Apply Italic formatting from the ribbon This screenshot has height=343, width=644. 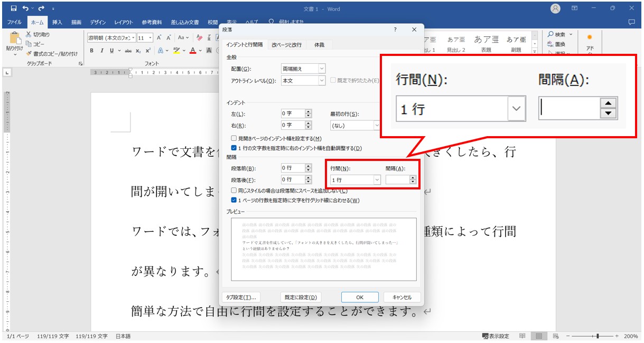click(x=101, y=51)
